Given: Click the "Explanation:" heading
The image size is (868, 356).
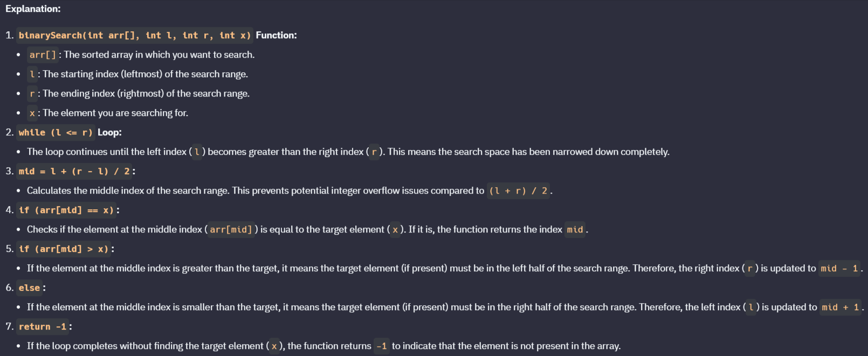Looking at the screenshot, I should click(x=33, y=9).
